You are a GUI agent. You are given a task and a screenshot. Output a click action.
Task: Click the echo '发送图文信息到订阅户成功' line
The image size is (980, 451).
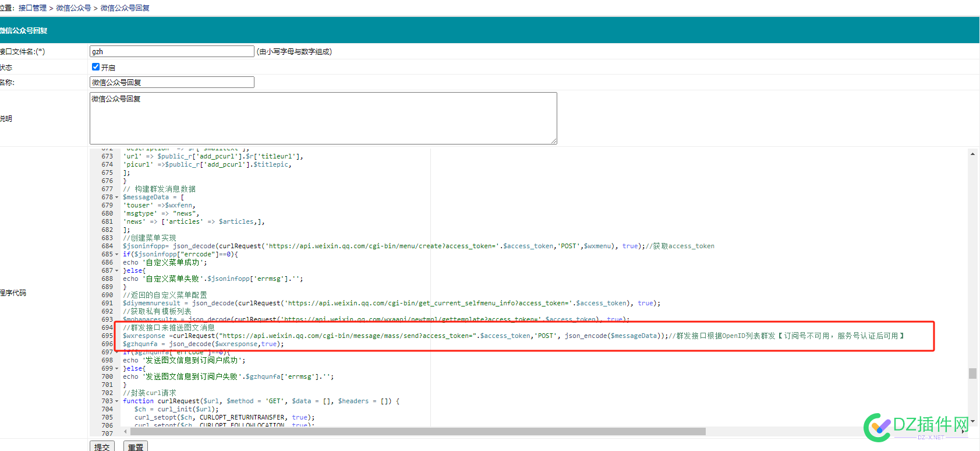tap(184, 360)
